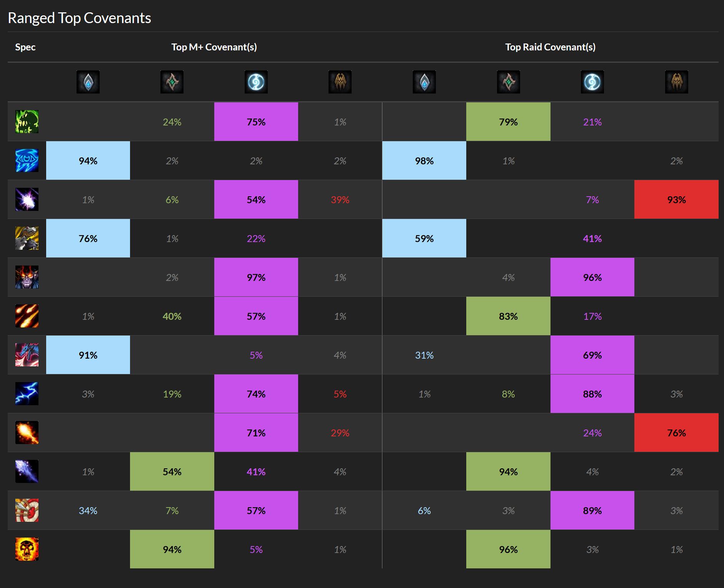Select the fireball spec icon
The height and width of the screenshot is (588, 724).
[27, 433]
